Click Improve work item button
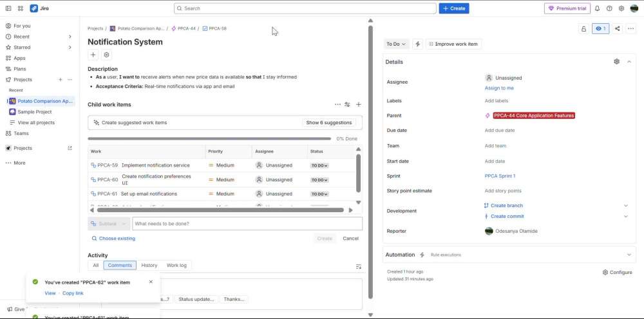Screen dimensions: 644x319 [x=453, y=44]
